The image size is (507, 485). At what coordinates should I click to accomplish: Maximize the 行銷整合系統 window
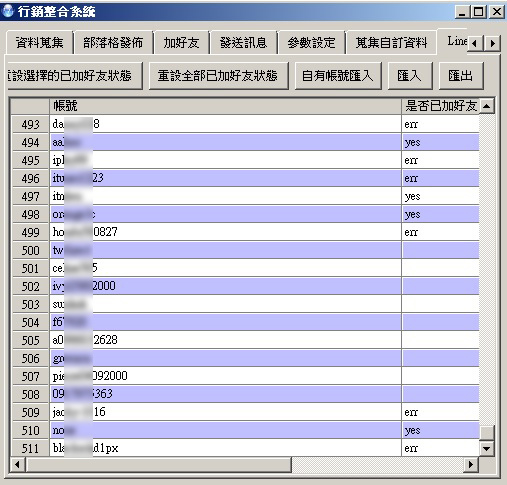pyautogui.click(x=479, y=12)
